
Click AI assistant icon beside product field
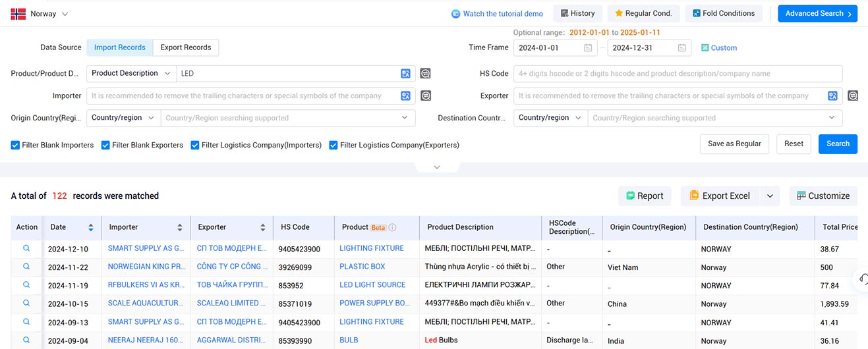tap(426, 74)
